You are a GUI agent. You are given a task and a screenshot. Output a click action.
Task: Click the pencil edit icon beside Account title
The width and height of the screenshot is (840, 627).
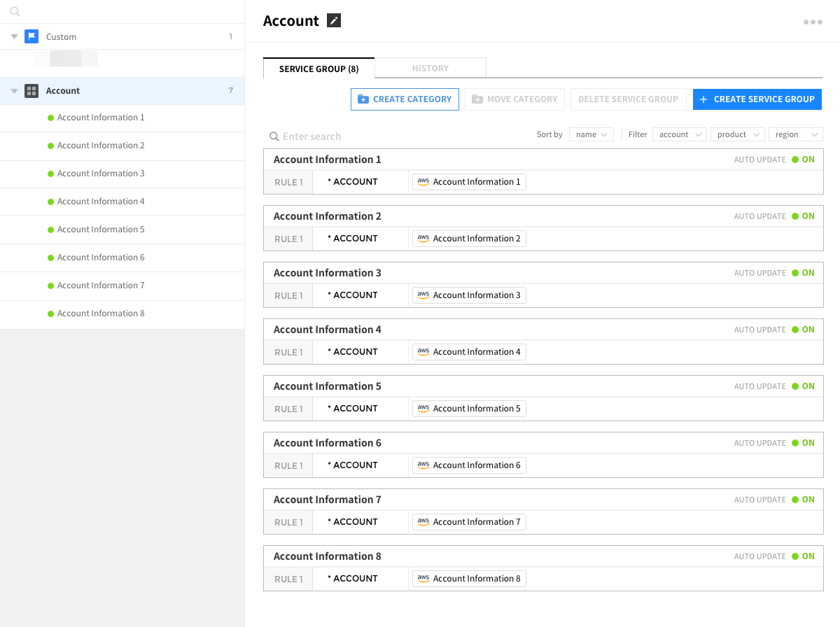coord(334,21)
